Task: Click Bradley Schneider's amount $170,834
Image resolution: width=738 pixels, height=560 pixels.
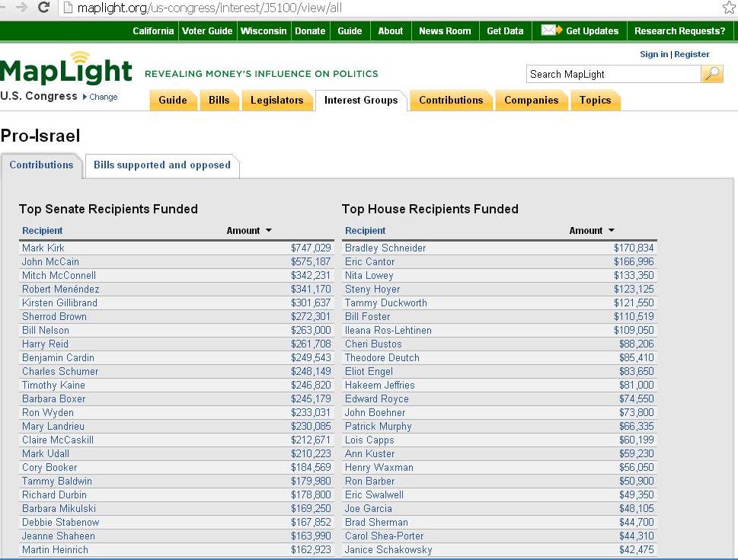Action: [x=634, y=248]
